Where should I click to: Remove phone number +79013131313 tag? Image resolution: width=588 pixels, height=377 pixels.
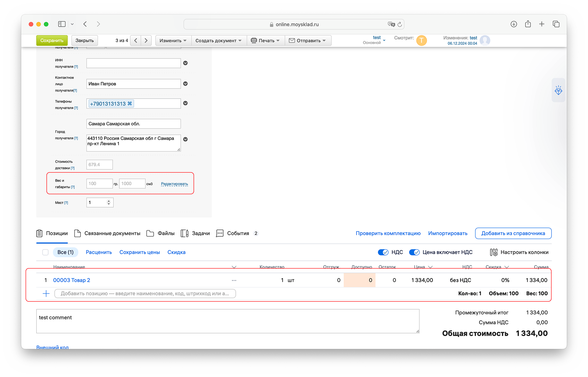[130, 104]
